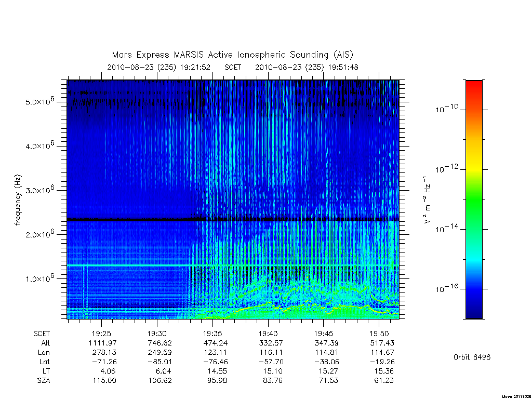The height and width of the screenshot is (399, 532).
Task: Click the 'Orbit 8498' label
Action: point(472,357)
